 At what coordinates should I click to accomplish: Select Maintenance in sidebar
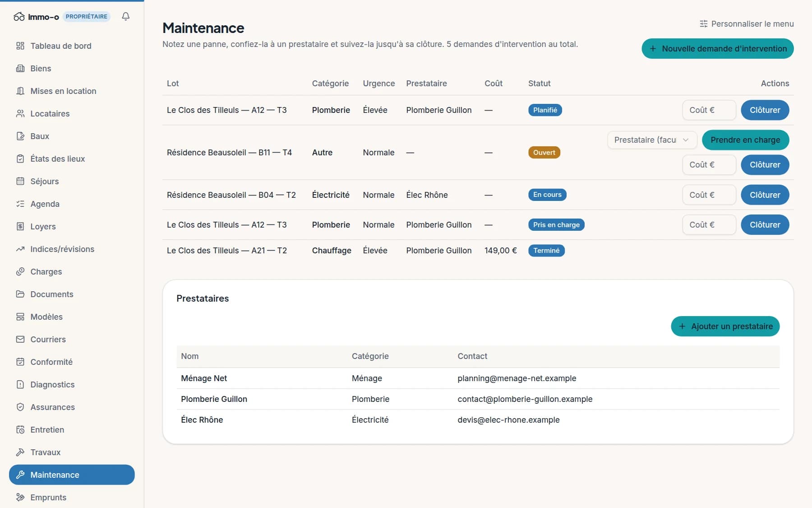click(72, 475)
